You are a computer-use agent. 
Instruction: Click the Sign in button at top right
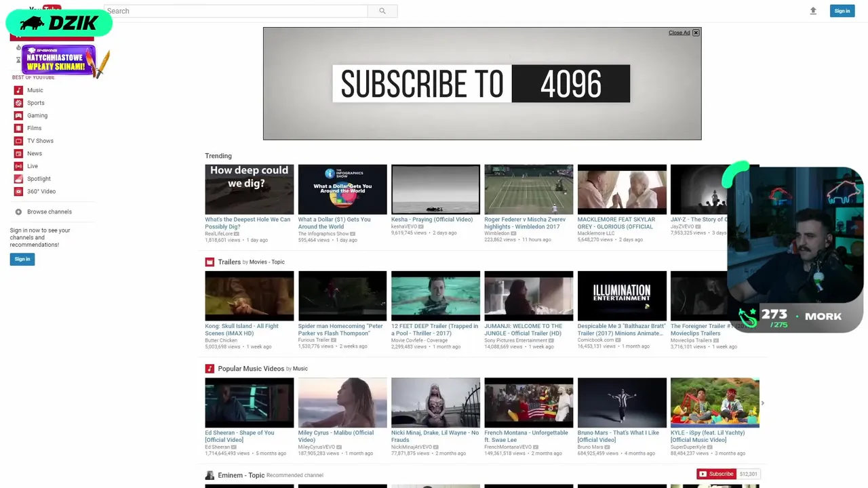tap(842, 11)
